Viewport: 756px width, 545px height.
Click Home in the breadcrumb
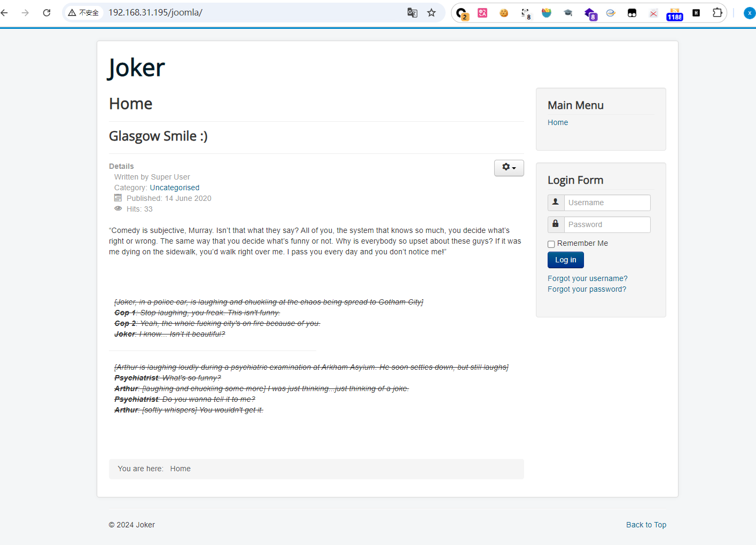click(x=180, y=469)
